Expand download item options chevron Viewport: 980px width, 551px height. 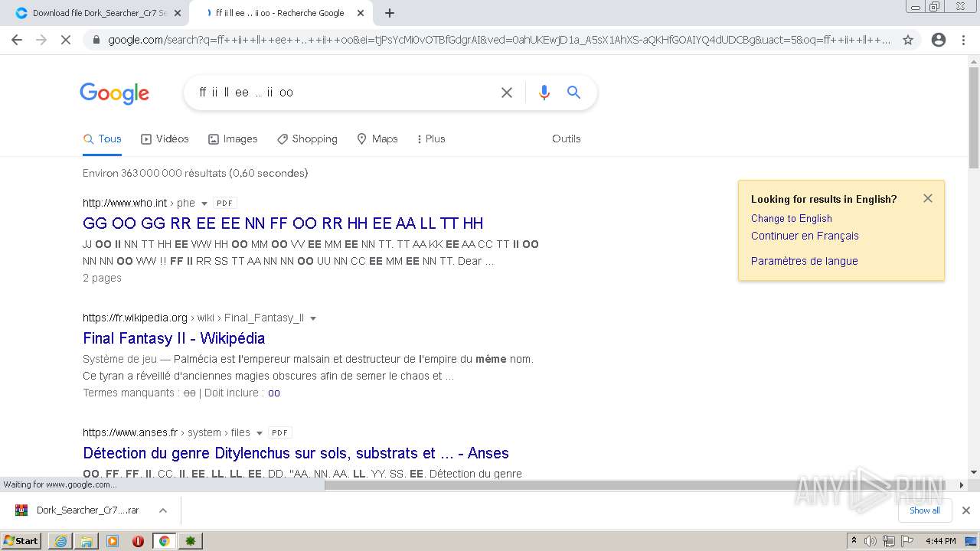point(163,510)
